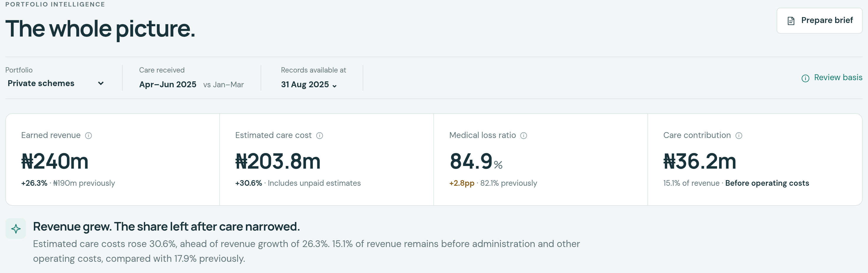Click the insight summary paragraph
The width and height of the screenshot is (868, 273).
point(306,251)
